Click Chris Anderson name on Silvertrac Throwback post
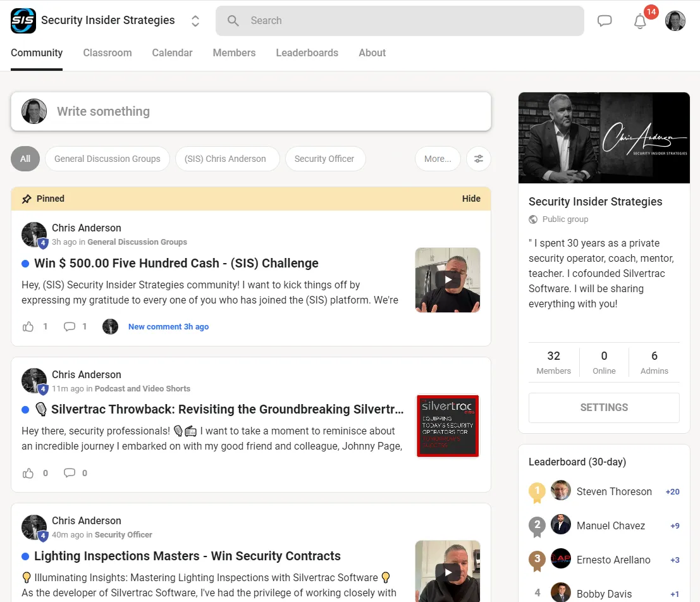Image resolution: width=700 pixels, height=602 pixels. pyautogui.click(x=86, y=374)
